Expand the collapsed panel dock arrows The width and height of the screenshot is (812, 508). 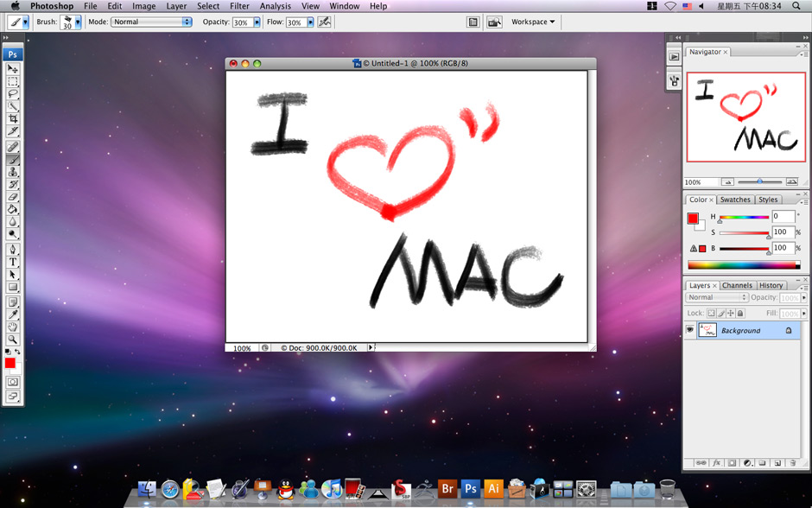[x=678, y=37]
